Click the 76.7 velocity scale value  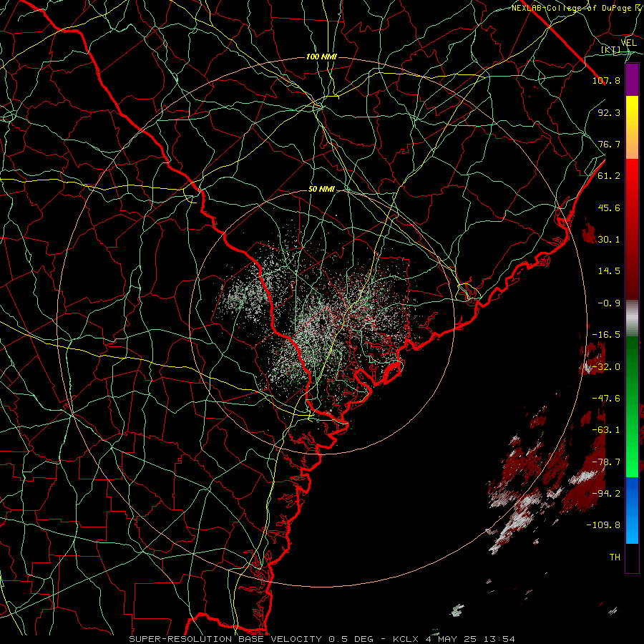pos(609,144)
